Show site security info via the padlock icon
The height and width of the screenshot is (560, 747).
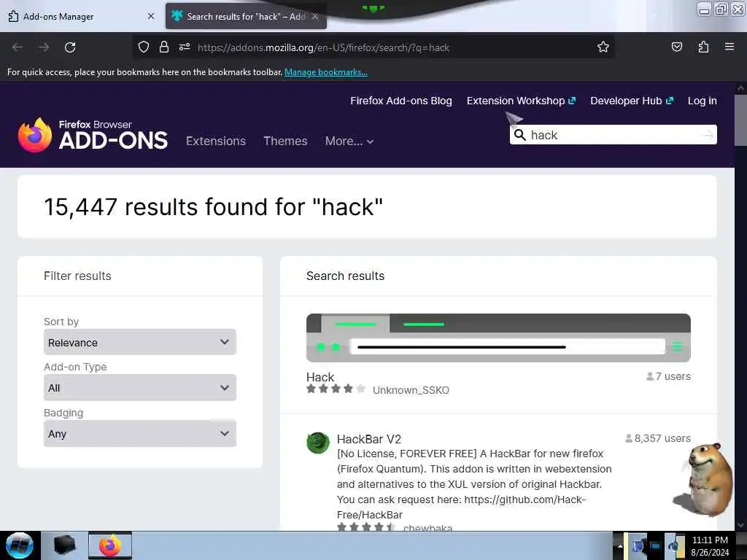[x=164, y=47]
